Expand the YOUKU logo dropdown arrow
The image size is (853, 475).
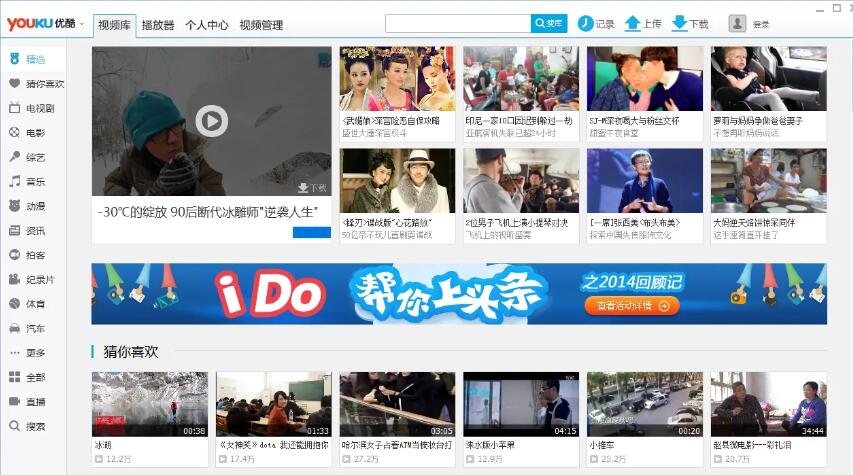point(81,25)
